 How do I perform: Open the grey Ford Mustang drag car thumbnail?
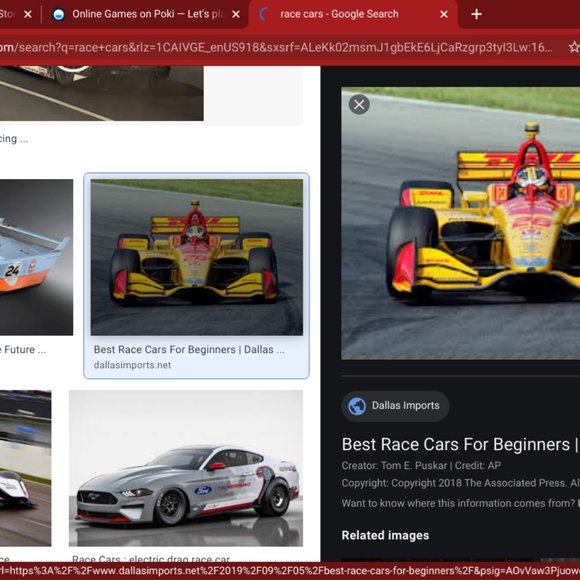(x=186, y=468)
